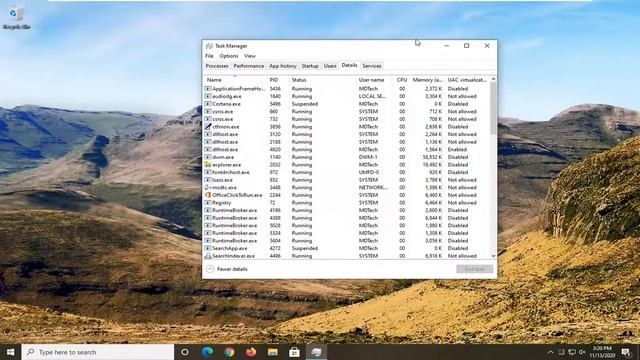This screenshot has height=360, width=640.
Task: Launch Firefox from taskbar
Action: pyautogui.click(x=251, y=352)
